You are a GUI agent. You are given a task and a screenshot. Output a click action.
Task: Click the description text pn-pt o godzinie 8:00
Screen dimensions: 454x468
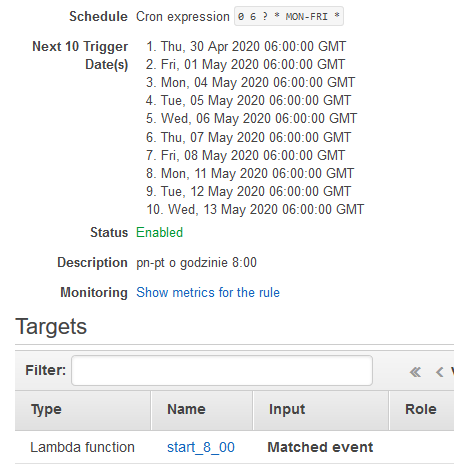[196, 262]
